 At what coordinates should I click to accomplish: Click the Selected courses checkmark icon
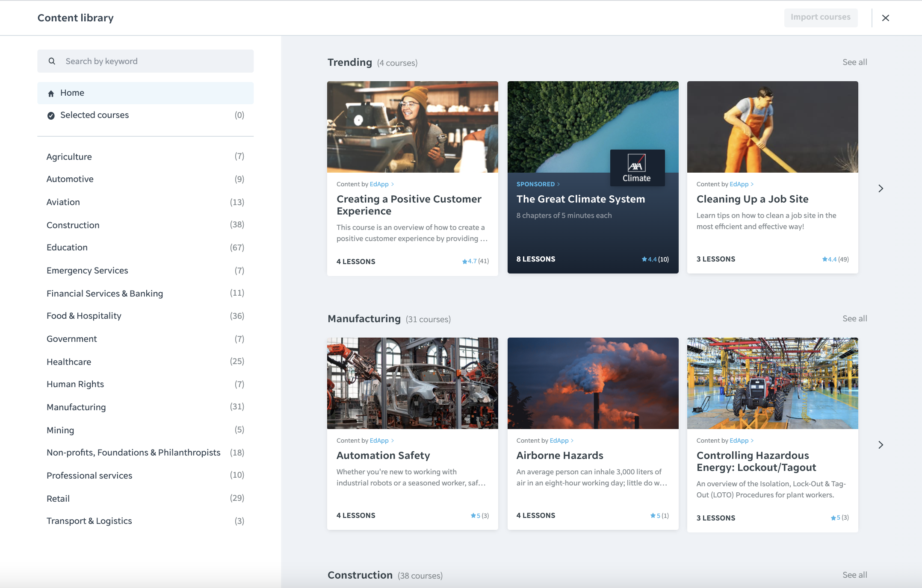click(x=51, y=115)
